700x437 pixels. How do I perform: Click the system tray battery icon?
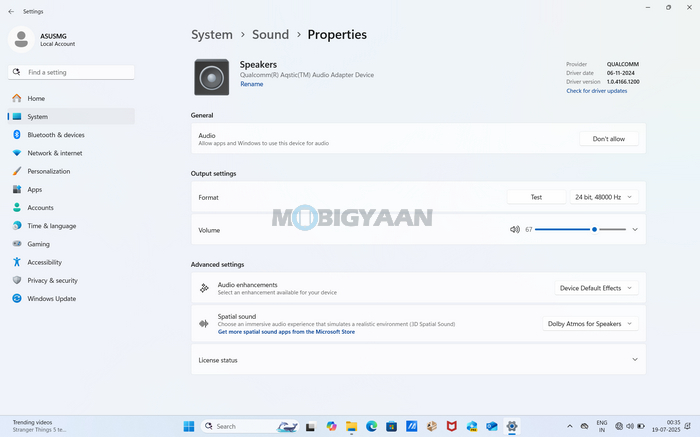point(641,426)
